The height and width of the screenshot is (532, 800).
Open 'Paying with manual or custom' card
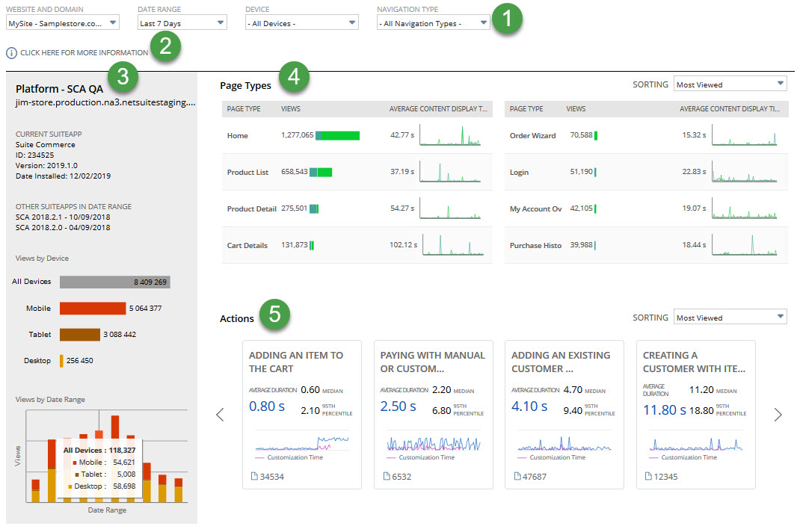pos(433,415)
